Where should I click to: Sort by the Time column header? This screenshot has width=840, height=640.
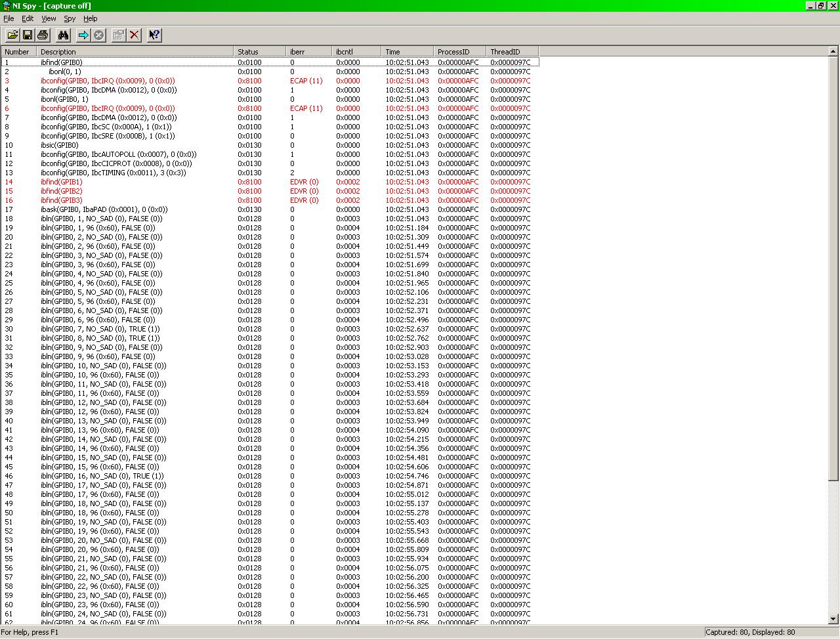coord(407,51)
